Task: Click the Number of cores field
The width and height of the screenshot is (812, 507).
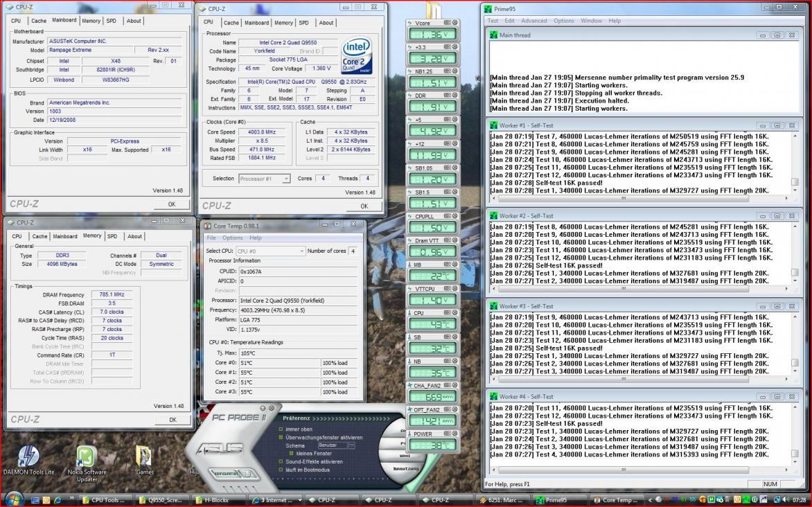Action: (x=353, y=251)
